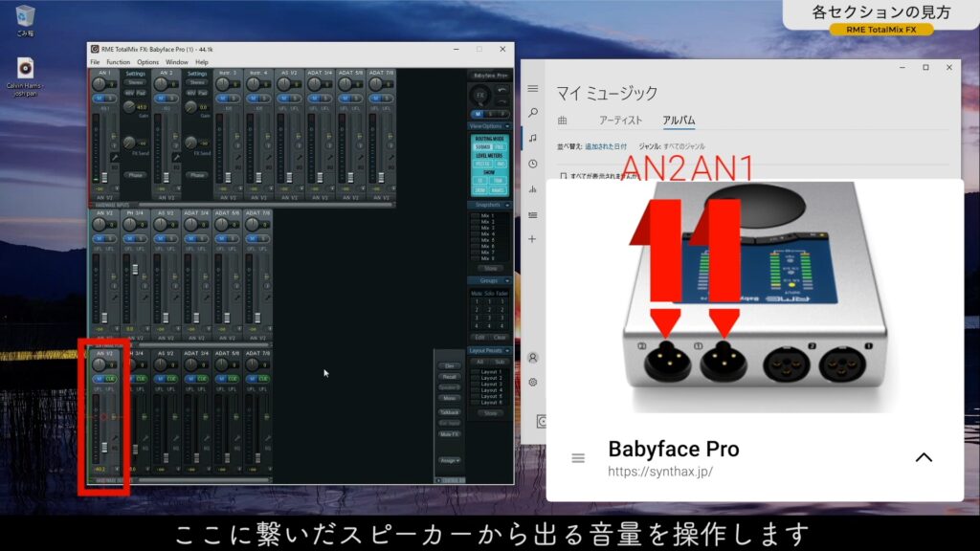
Task: Open the Calvin Harris audio file on the desktop
Action: [x=25, y=77]
